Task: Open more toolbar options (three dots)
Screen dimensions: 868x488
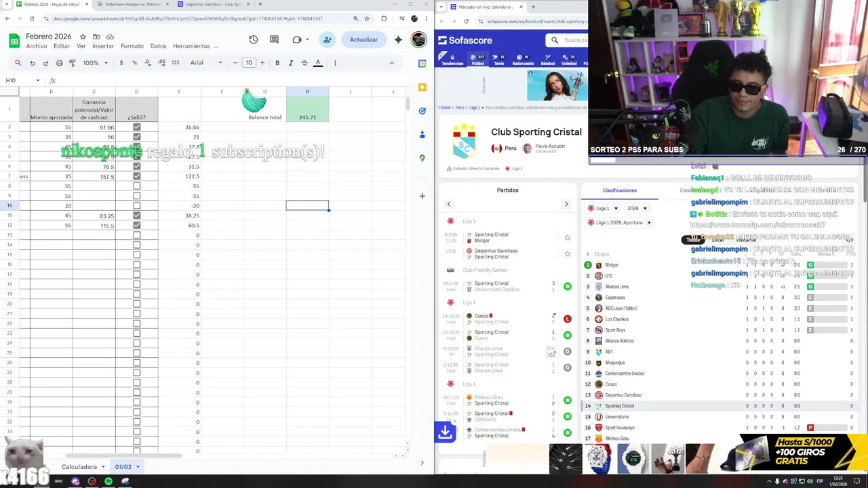Action: 335,63
